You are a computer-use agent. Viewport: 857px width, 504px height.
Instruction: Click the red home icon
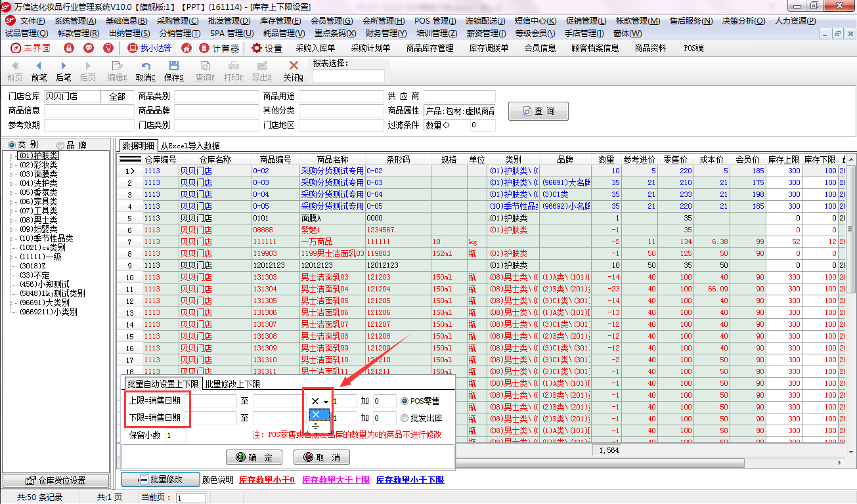coord(187,48)
